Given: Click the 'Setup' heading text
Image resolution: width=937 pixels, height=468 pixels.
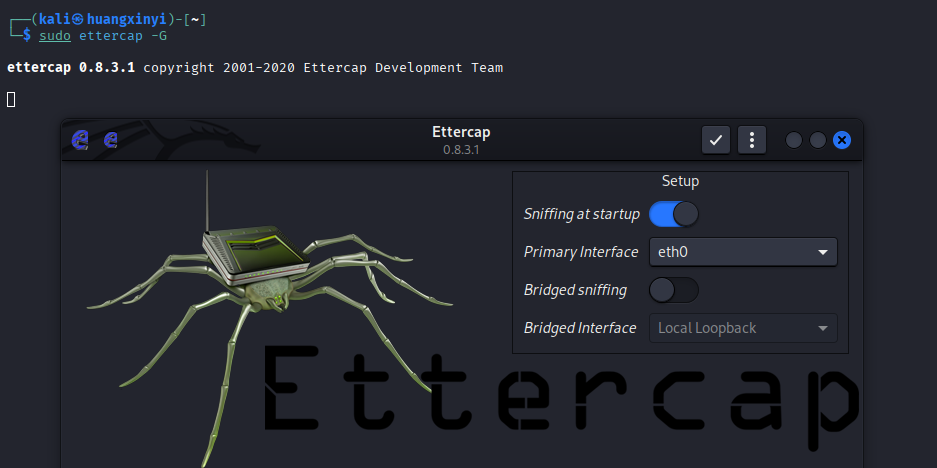Looking at the screenshot, I should 680,181.
